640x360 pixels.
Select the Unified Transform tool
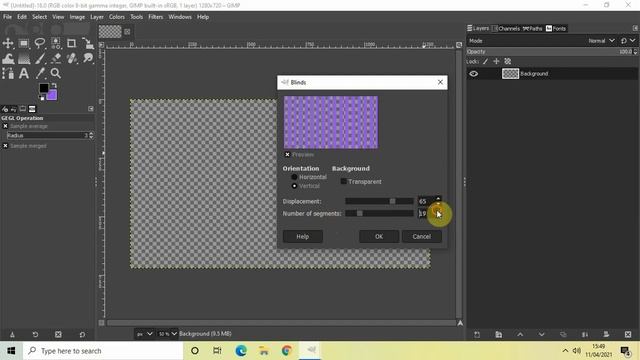pos(88,43)
